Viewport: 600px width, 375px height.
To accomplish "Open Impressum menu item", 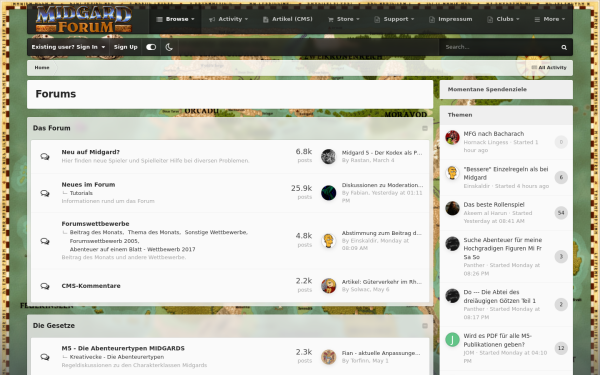I will [451, 19].
